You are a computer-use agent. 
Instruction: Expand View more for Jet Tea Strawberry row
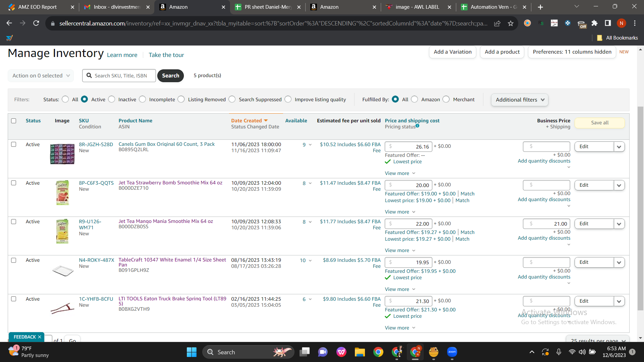(400, 212)
